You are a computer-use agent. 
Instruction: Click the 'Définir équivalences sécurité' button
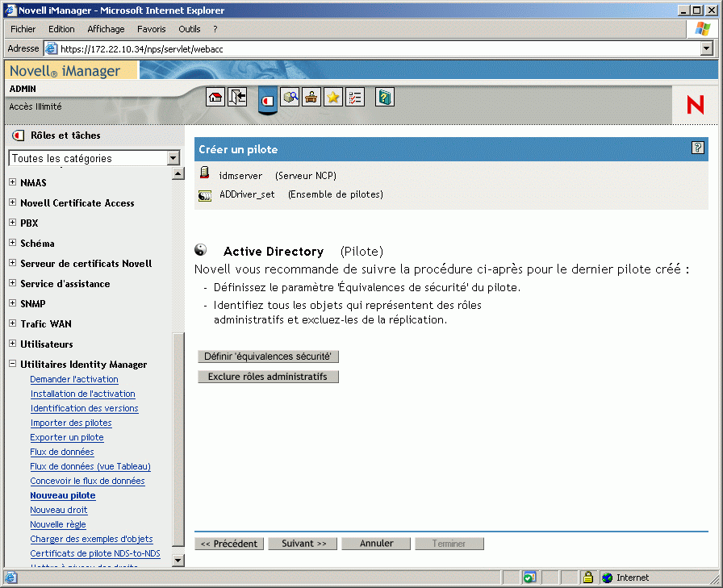(x=268, y=356)
